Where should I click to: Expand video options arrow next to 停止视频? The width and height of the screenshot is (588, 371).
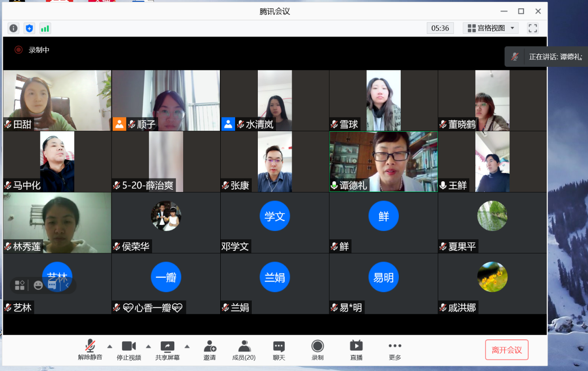[148, 346]
